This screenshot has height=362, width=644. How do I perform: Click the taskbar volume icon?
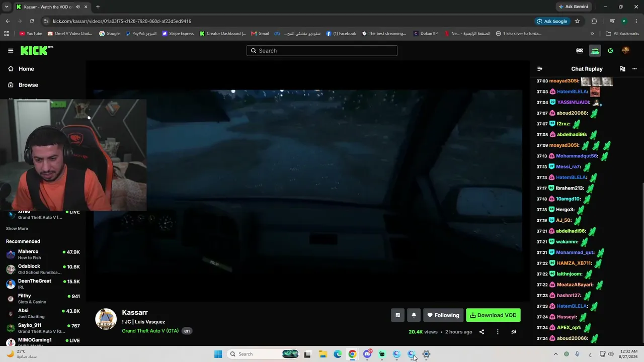click(611, 354)
